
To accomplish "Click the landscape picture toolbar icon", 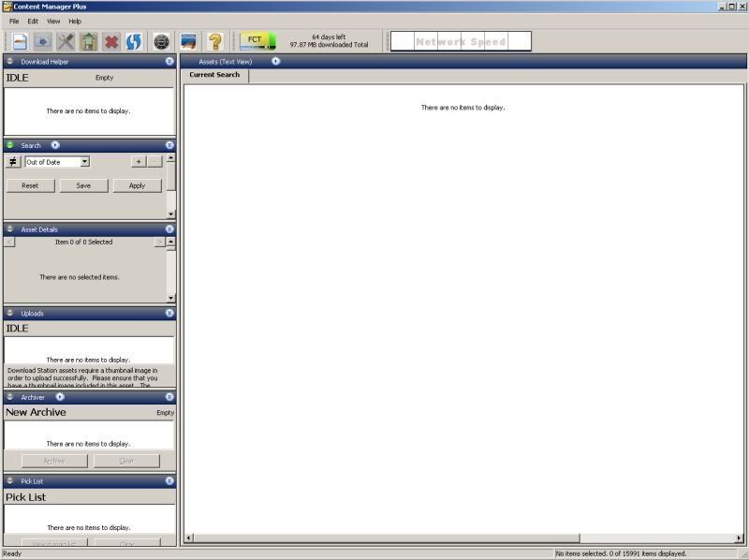I will pyautogui.click(x=189, y=41).
